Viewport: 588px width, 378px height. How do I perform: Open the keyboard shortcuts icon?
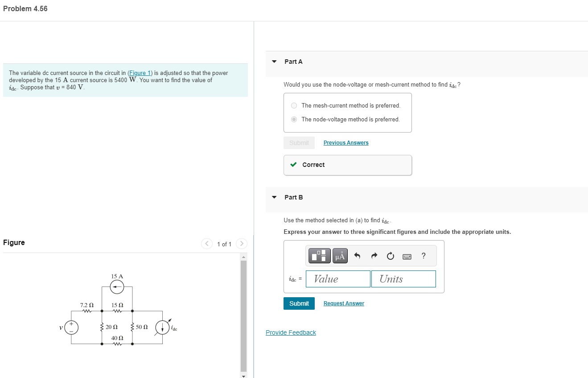coord(407,255)
